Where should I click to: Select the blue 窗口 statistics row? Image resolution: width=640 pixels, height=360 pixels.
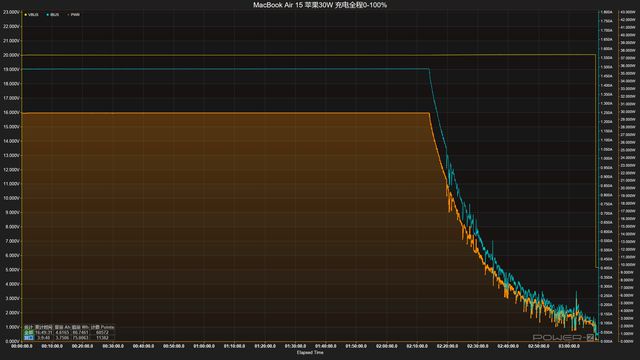click(69, 338)
